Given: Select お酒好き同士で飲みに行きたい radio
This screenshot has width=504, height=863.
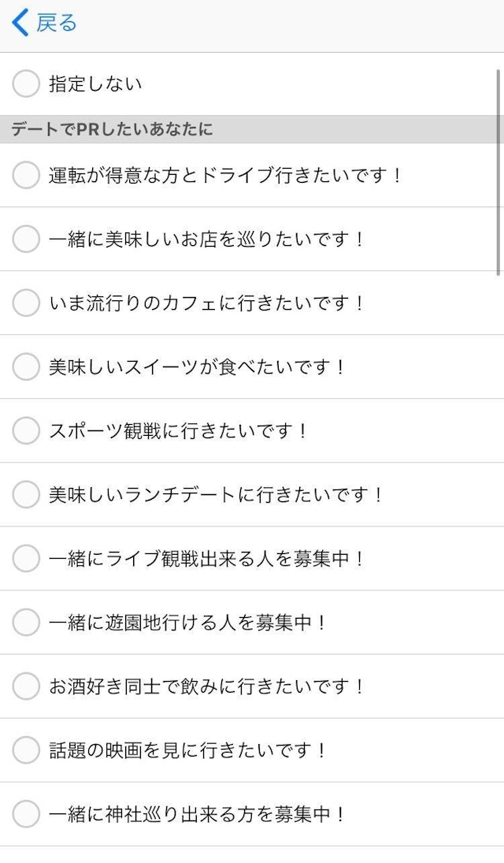Looking at the screenshot, I should tap(26, 686).
